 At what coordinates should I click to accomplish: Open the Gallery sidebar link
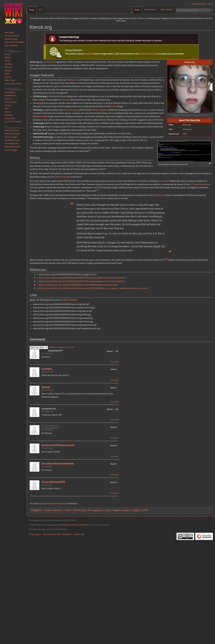pos(8,58)
